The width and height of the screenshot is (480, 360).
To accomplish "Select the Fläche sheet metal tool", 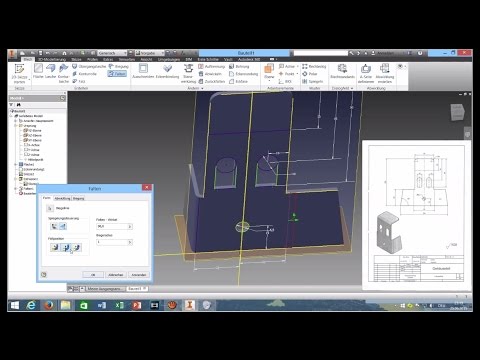I will pyautogui.click(x=38, y=71).
